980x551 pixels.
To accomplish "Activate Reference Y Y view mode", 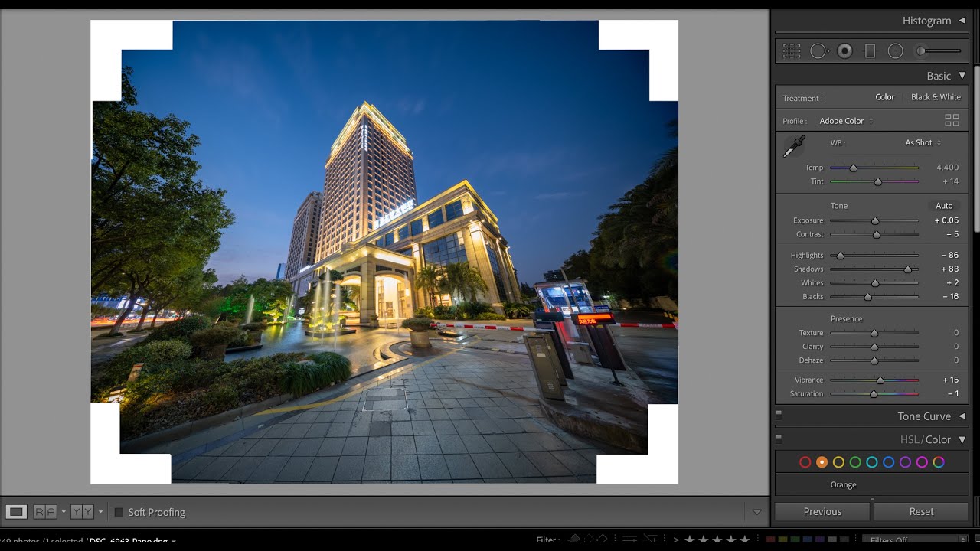I will [x=82, y=512].
